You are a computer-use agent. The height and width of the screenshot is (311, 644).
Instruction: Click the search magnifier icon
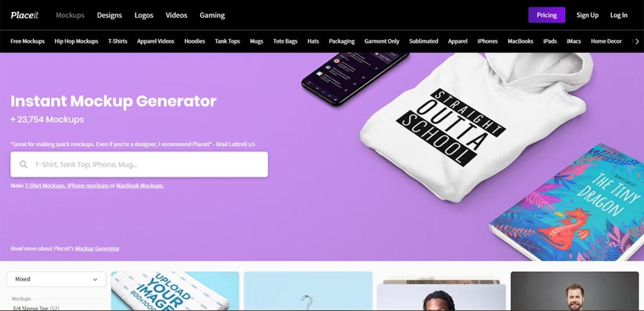pos(23,164)
